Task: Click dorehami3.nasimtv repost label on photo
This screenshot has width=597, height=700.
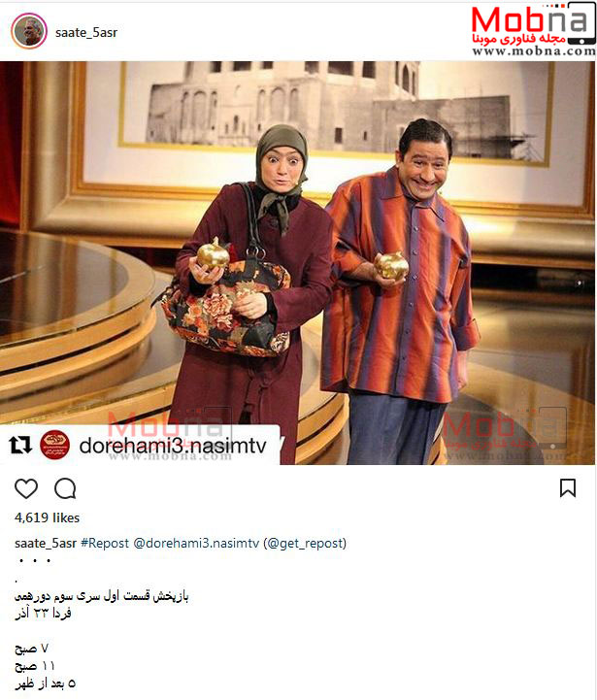Action: [173, 446]
